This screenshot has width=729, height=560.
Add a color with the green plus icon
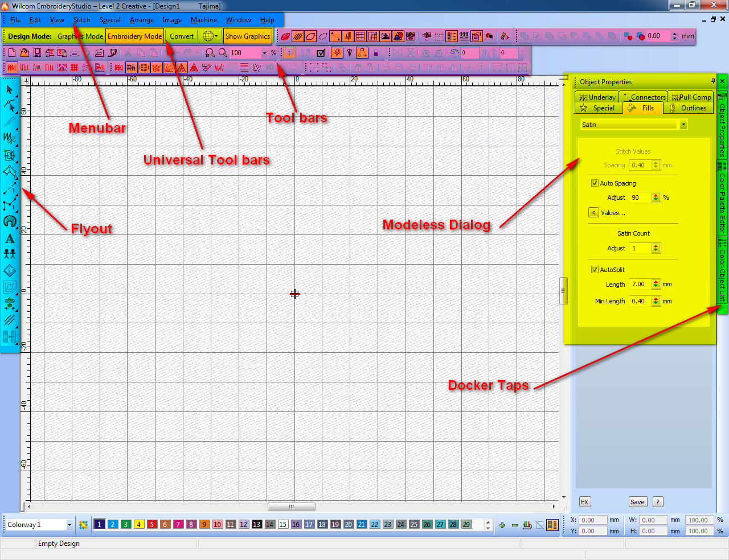point(502,525)
